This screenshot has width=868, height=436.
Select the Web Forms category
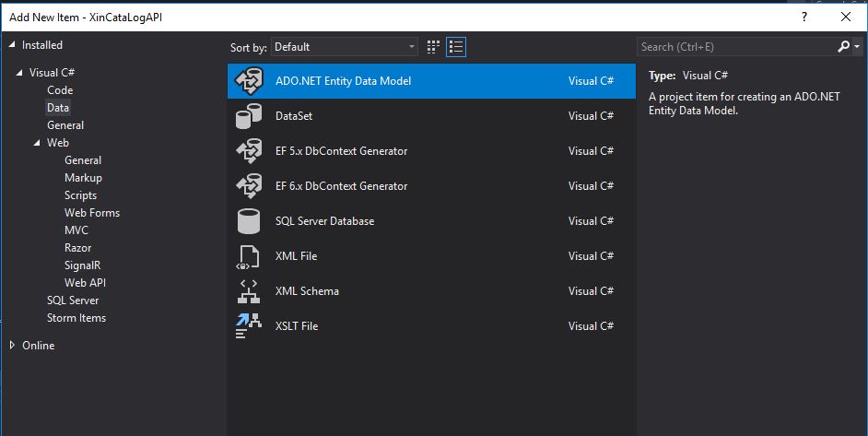[92, 213]
